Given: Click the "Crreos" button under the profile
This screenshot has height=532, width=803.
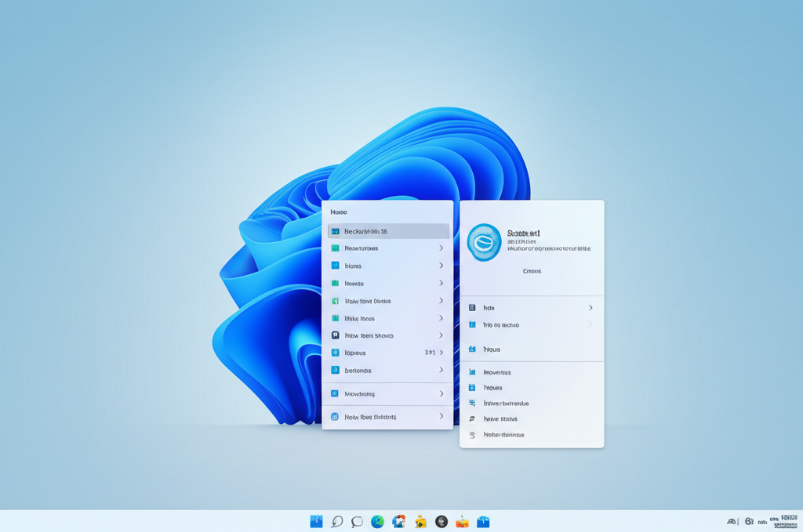Looking at the screenshot, I should (x=532, y=271).
